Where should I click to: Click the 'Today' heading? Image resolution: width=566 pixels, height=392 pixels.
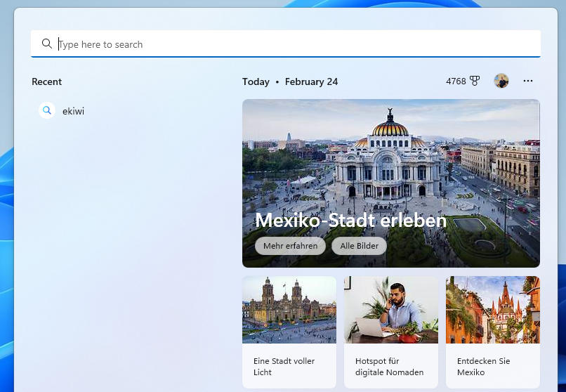pos(256,81)
